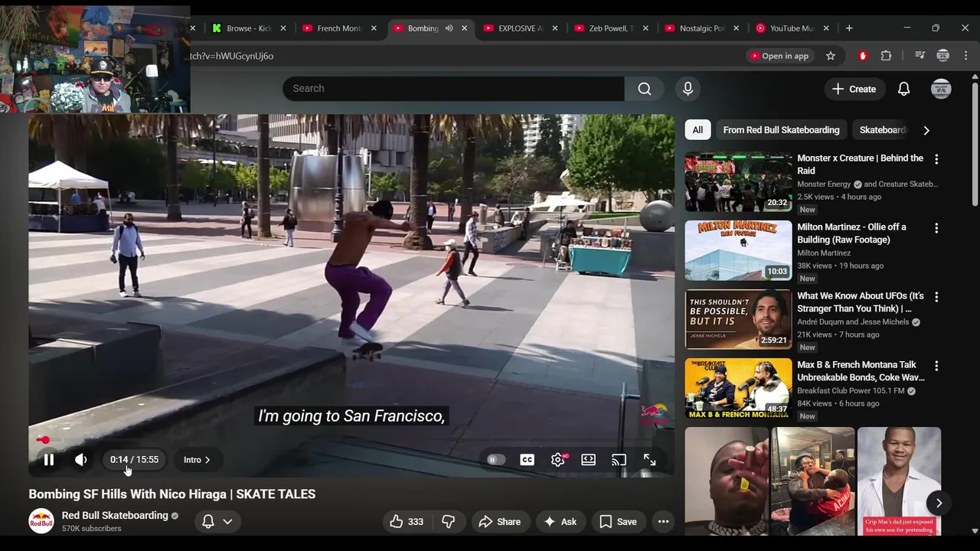Open options menu for Milton Martinez video
This screenshot has height=551, width=980.
936,228
